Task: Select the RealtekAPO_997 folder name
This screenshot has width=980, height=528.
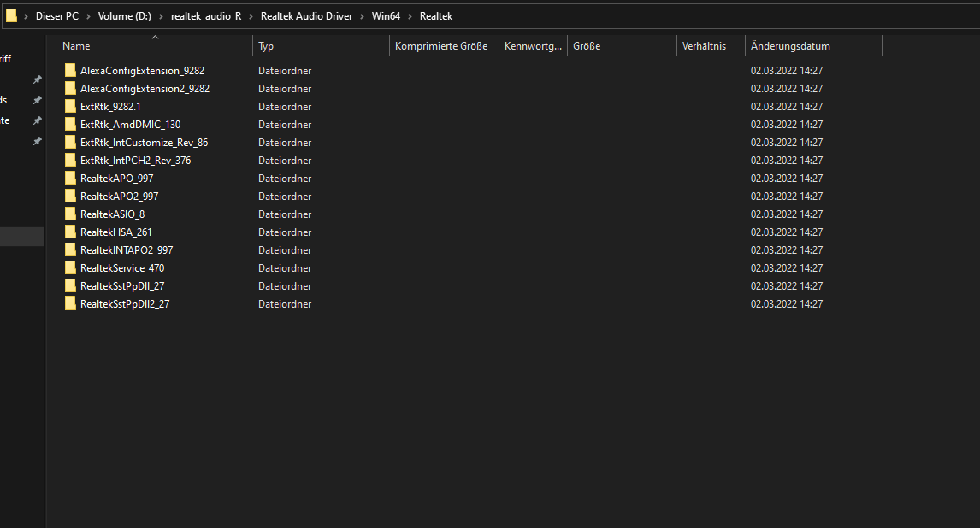Action: 117,178
